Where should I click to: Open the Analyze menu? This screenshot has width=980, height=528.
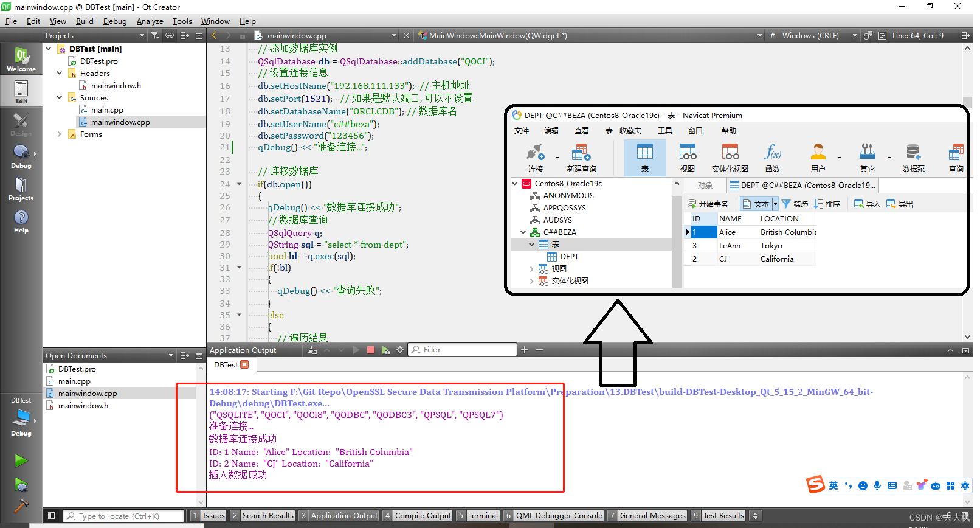(150, 21)
